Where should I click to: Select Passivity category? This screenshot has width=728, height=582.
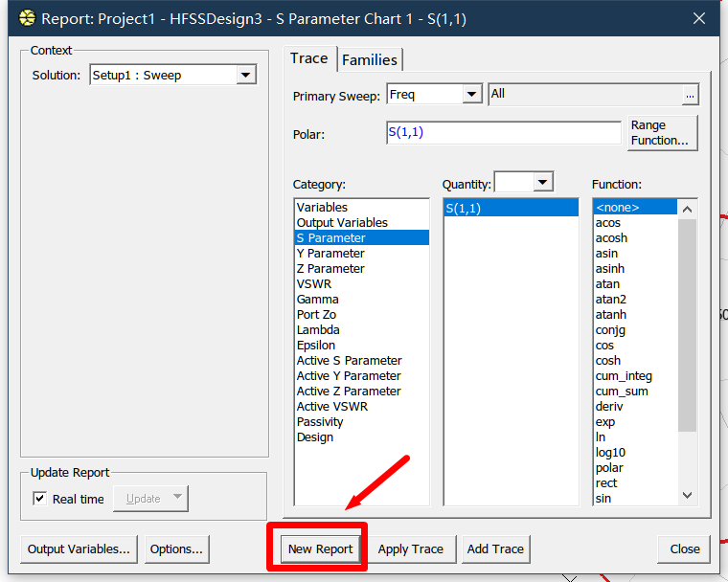(x=362, y=421)
